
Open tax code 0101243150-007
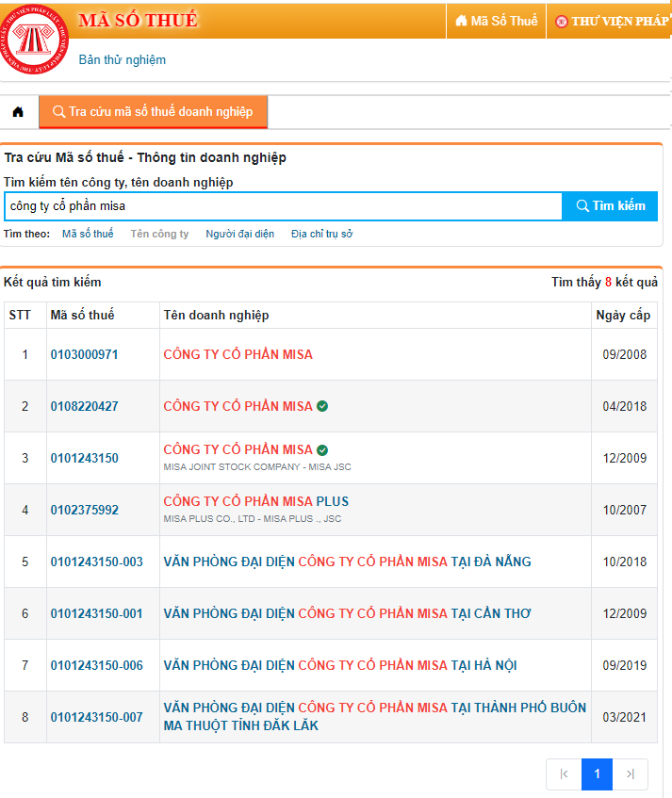pos(97,718)
